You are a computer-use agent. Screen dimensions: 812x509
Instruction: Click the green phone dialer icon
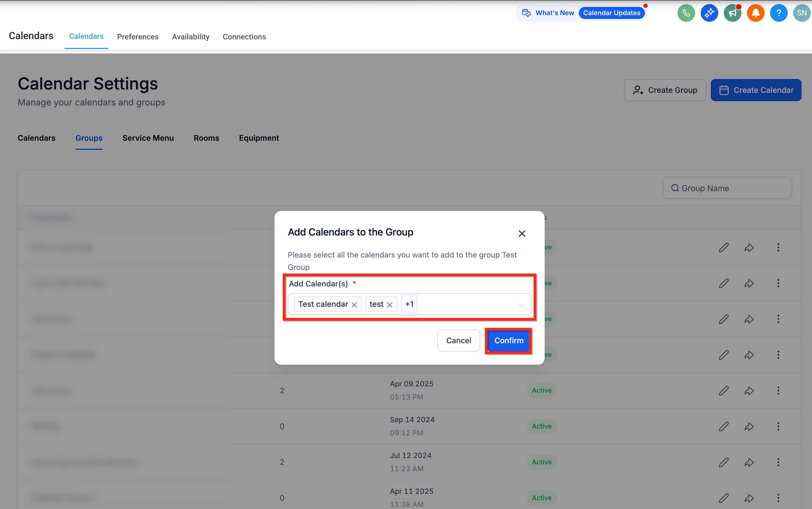point(686,13)
